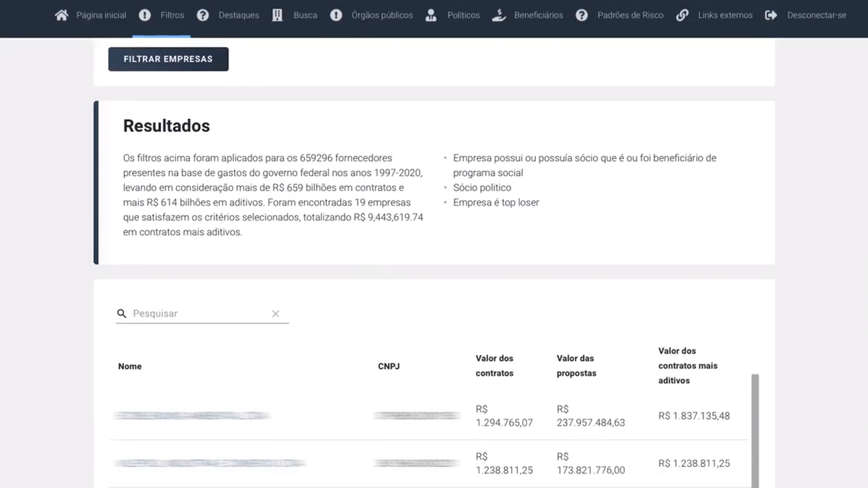Navigate to Órgãos públicos

click(382, 15)
